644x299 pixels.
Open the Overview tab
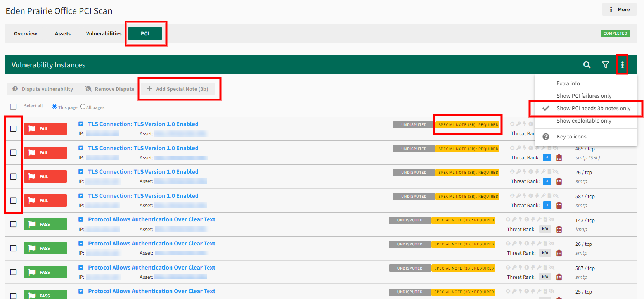[x=26, y=34]
